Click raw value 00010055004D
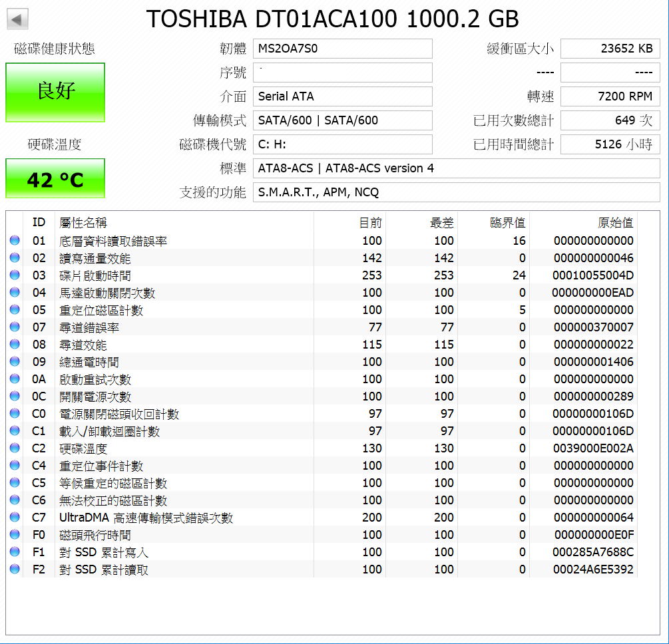The width and height of the screenshot is (669, 644). point(592,275)
